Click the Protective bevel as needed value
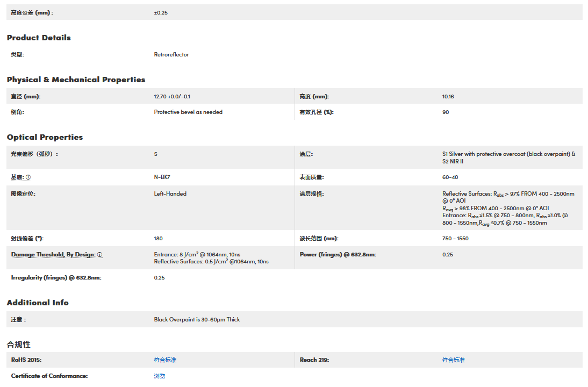 point(188,112)
